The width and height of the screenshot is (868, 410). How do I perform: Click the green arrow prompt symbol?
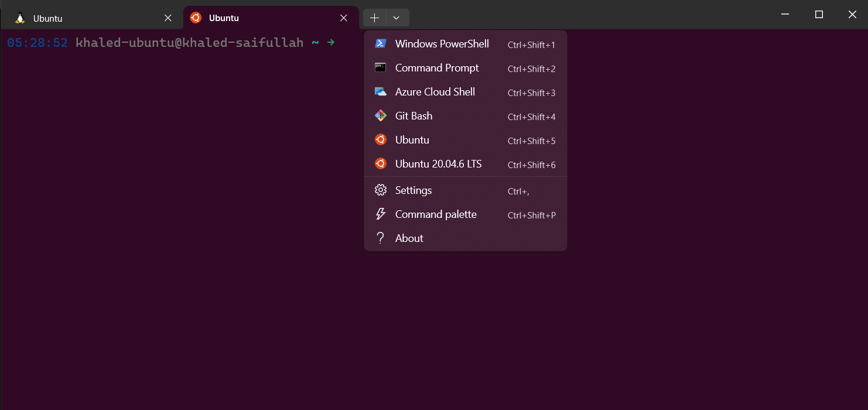[331, 42]
